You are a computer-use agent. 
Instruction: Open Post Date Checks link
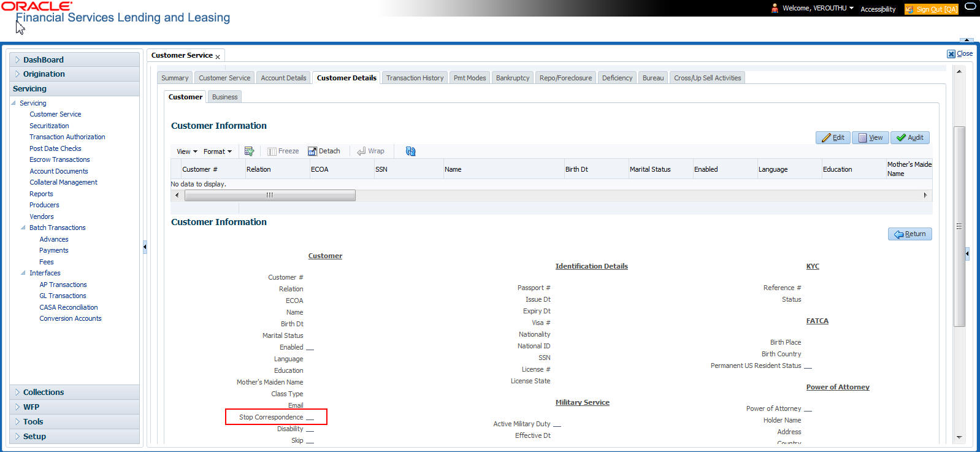55,148
